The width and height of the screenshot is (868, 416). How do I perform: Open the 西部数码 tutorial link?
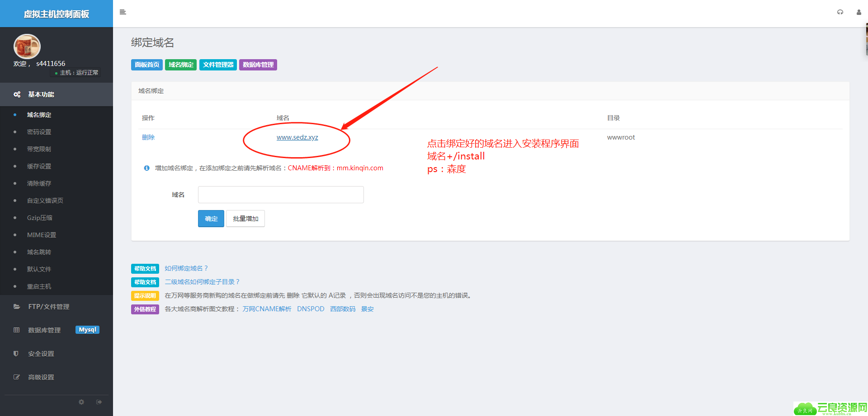tap(343, 309)
